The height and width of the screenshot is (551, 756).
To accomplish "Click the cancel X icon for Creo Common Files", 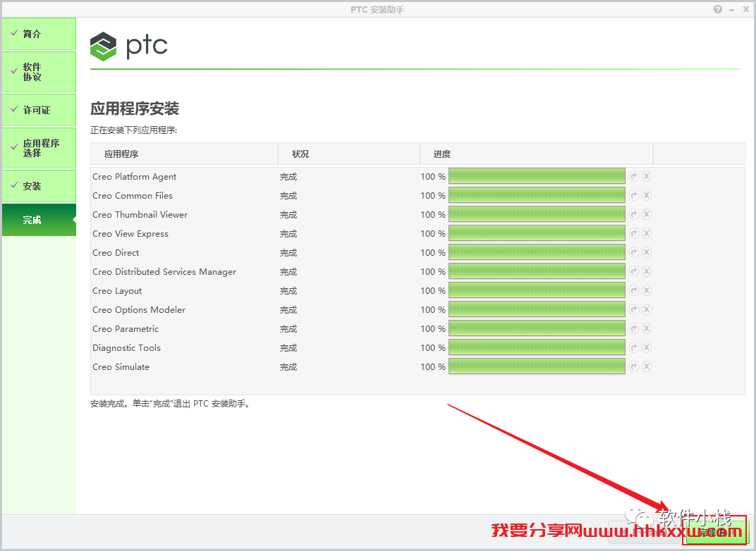I will 647,195.
